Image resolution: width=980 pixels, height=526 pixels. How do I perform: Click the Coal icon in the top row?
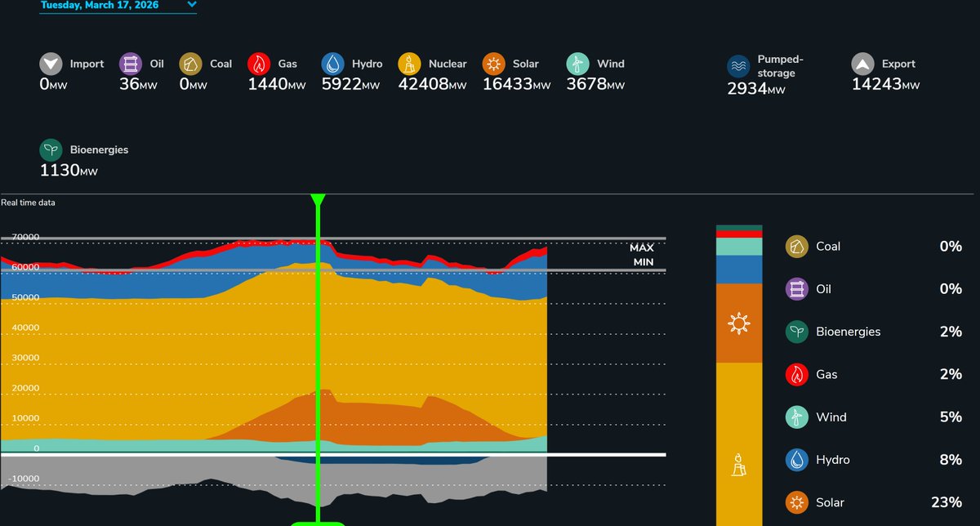(x=191, y=64)
